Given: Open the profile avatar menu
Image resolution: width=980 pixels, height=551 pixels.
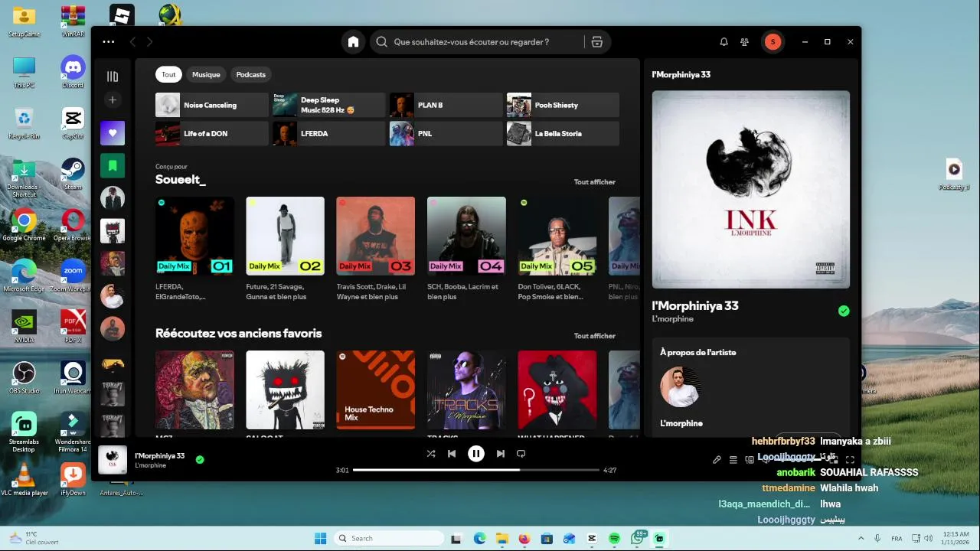Looking at the screenshot, I should click(x=773, y=42).
